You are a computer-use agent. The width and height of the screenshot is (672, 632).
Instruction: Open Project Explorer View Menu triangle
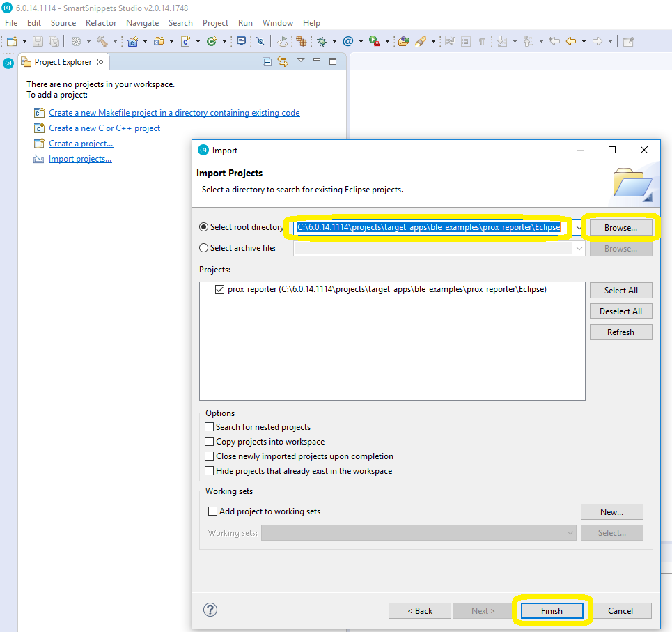pos(301,60)
